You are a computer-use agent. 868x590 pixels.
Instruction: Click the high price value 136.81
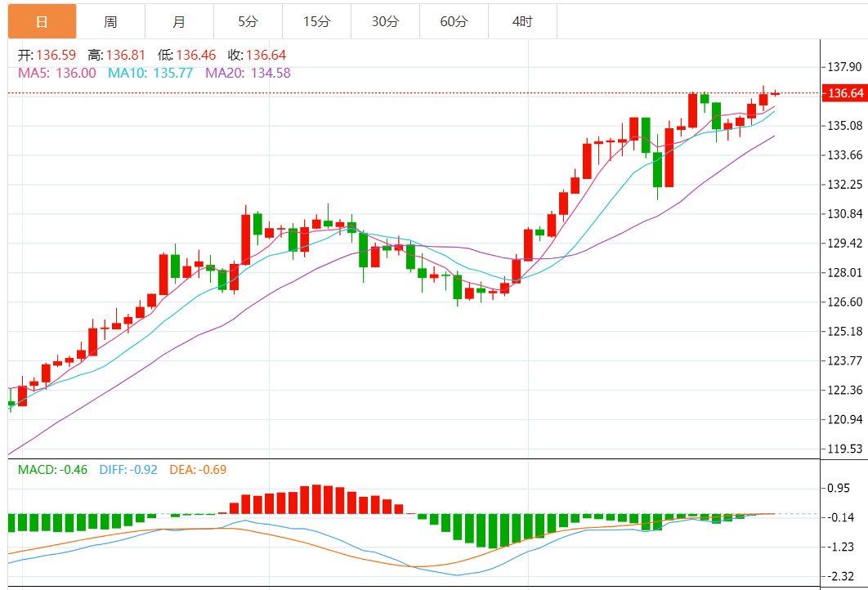point(126,55)
